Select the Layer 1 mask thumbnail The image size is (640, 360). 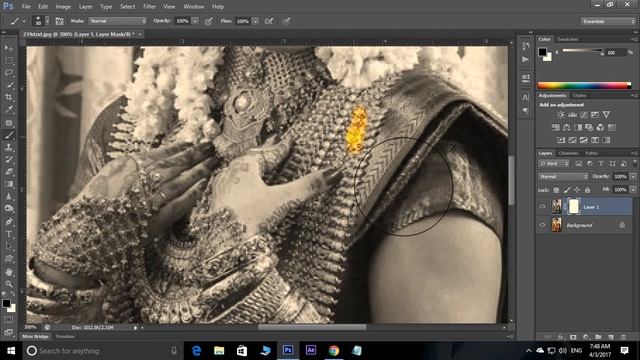point(573,207)
